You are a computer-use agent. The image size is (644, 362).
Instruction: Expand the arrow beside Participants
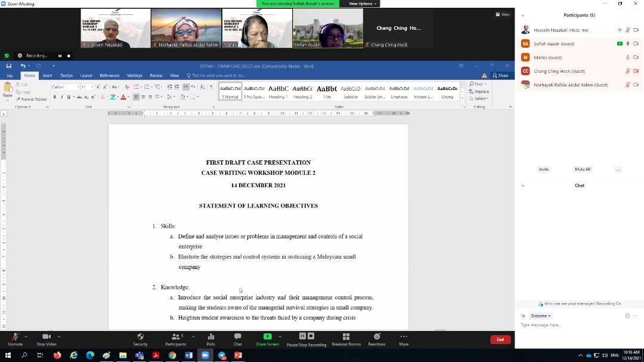(x=193, y=336)
